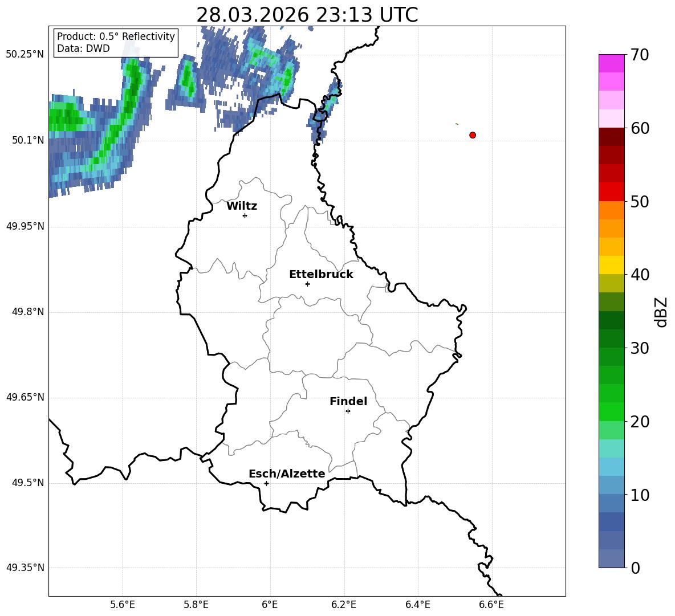This screenshot has width=675, height=616.
Task: Click the 28.03.2026 23:13 UTC title
Action: point(307,15)
